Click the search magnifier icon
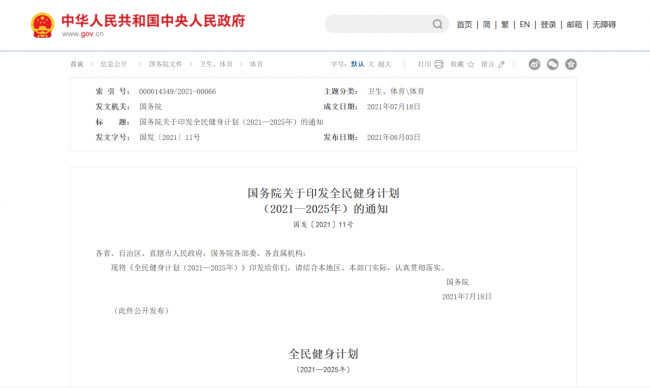Image resolution: width=650 pixels, height=388 pixels. pyautogui.click(x=437, y=24)
